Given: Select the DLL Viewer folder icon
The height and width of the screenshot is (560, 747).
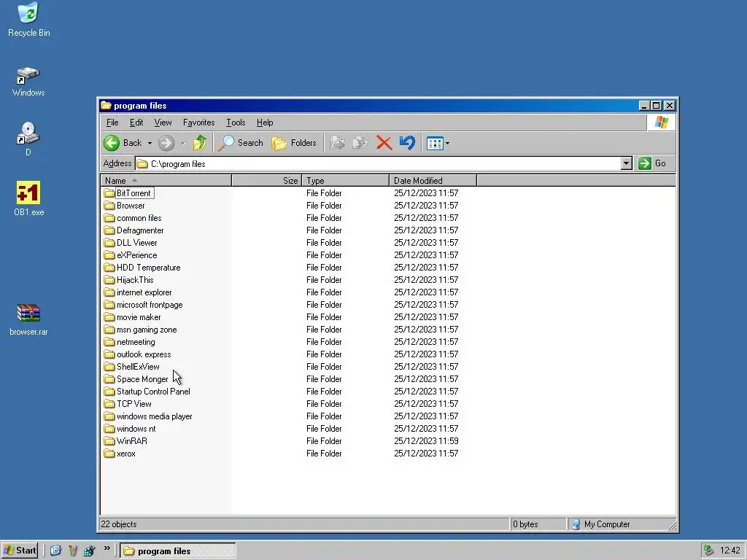Looking at the screenshot, I should pos(109,242).
